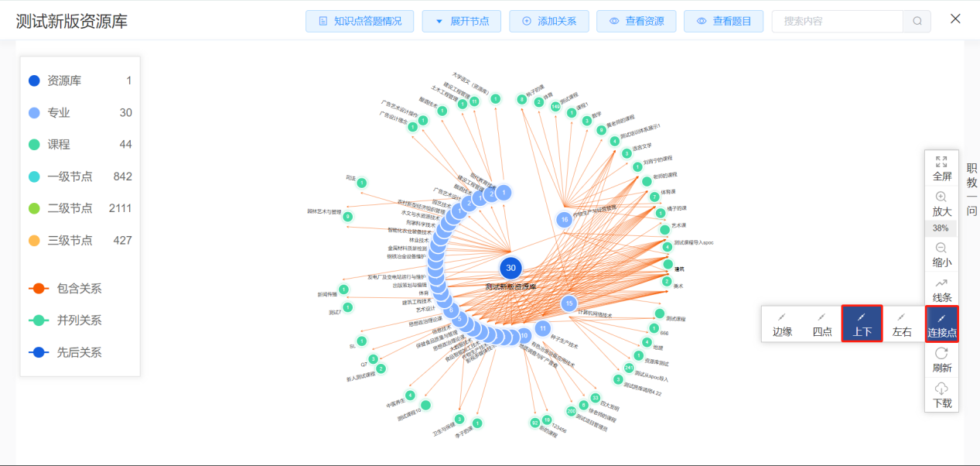The height and width of the screenshot is (466, 980).
Task: Download the graph via 下载 icon
Action: [x=941, y=389]
